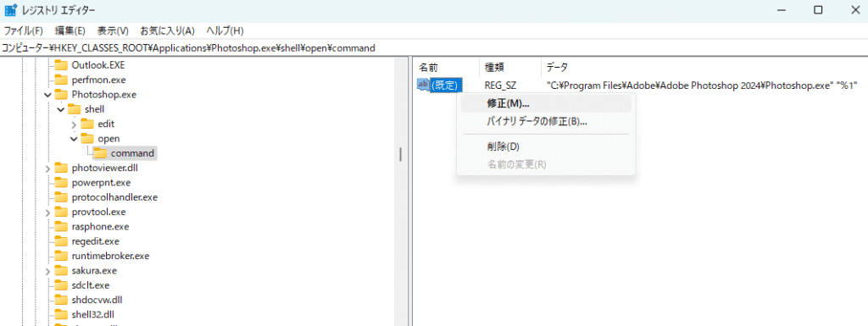Viewport: 868px width, 326px height.
Task: Select the command folder icon
Action: [101, 153]
